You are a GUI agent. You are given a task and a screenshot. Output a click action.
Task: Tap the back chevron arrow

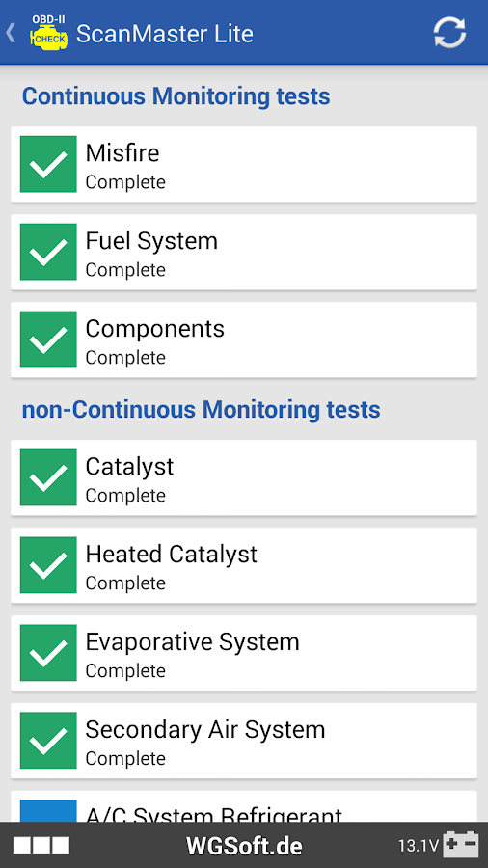pyautogui.click(x=11, y=33)
